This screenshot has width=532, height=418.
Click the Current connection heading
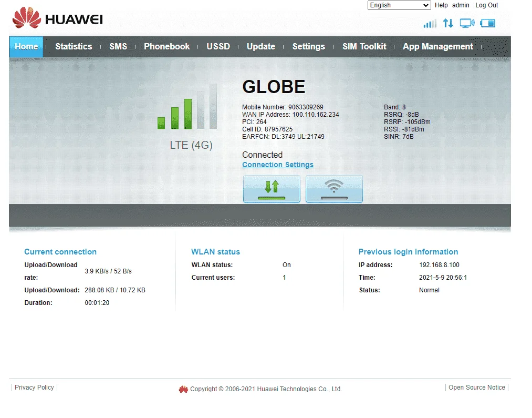click(x=60, y=252)
